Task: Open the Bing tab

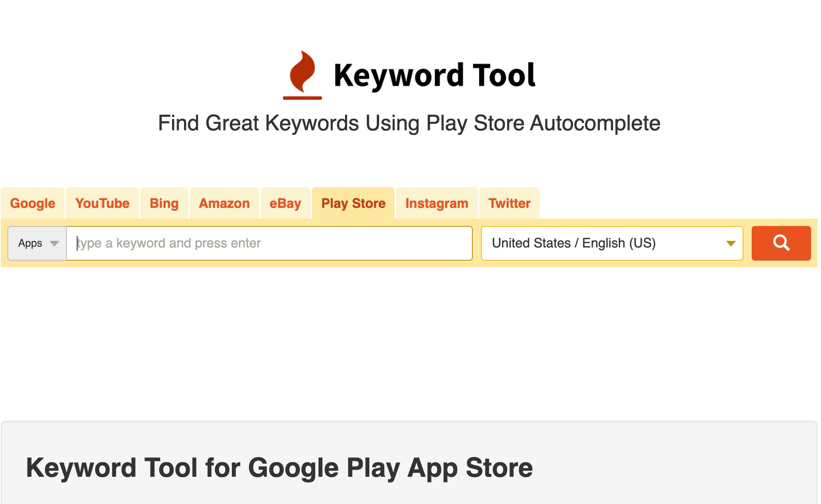Action: 164,203
